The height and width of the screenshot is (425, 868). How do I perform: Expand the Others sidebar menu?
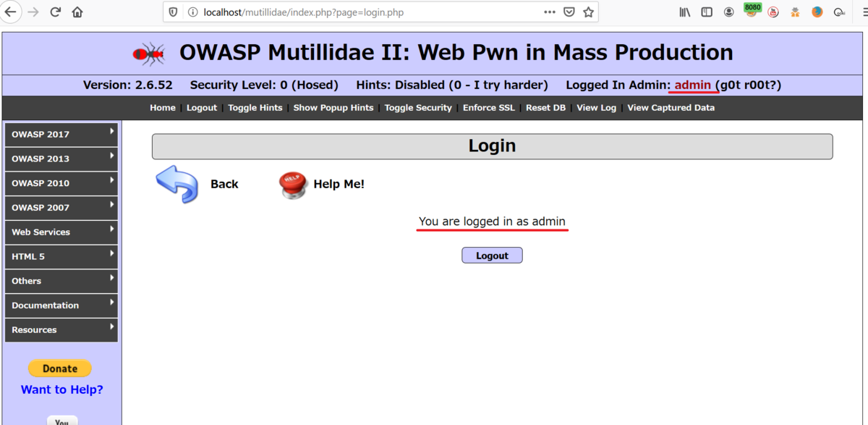[x=61, y=281]
